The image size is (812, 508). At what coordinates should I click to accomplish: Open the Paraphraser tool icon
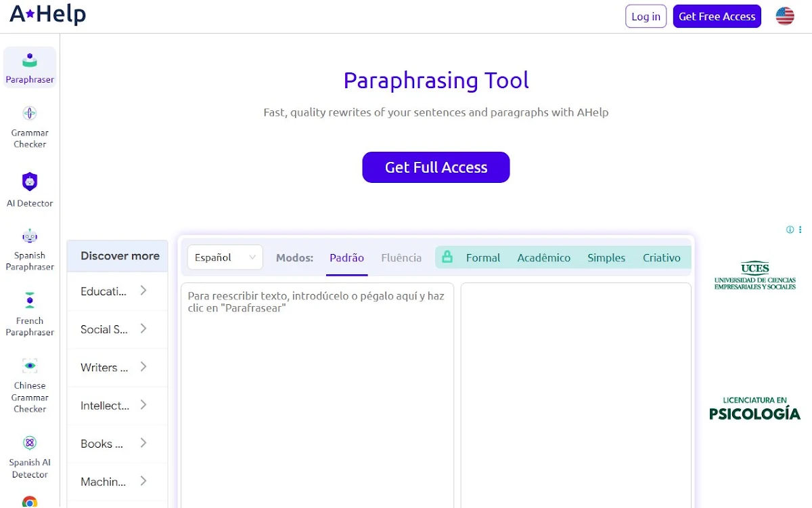[x=30, y=60]
